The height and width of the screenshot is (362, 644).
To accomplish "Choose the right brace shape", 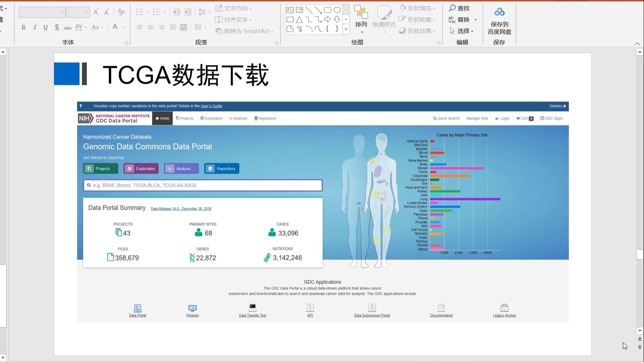I will pos(337,29).
